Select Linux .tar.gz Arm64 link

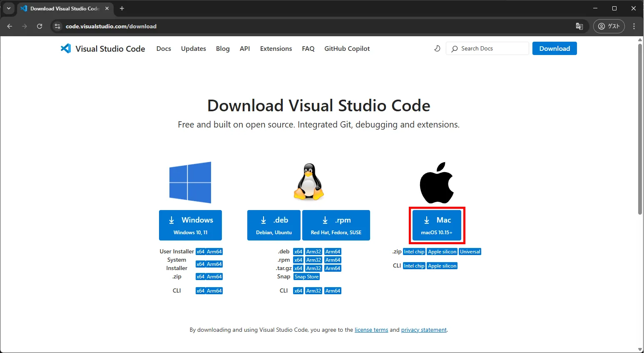point(333,268)
